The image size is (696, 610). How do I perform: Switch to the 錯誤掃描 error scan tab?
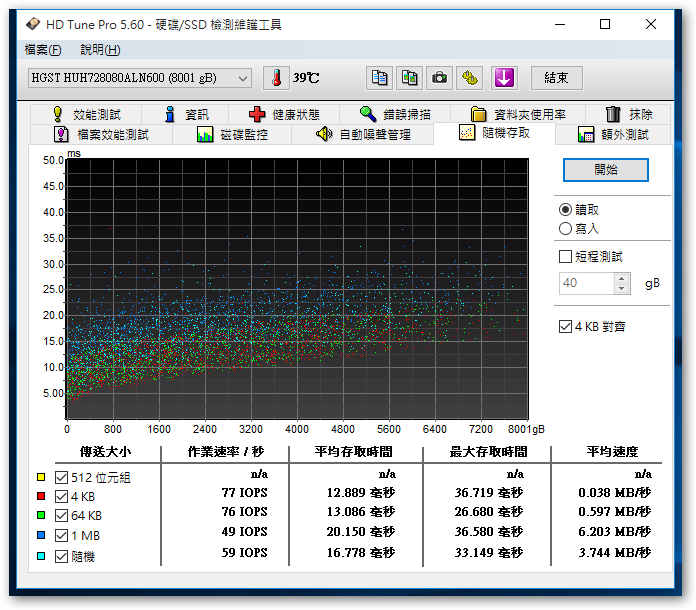pyautogui.click(x=393, y=115)
